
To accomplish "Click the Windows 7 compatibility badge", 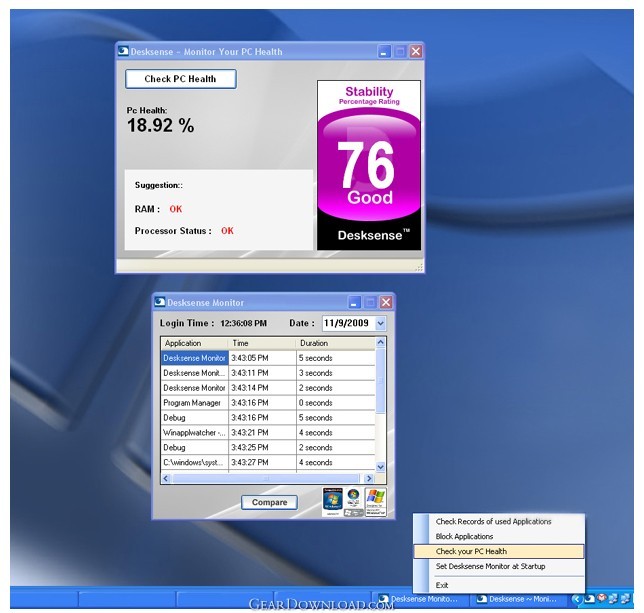I will (333, 502).
